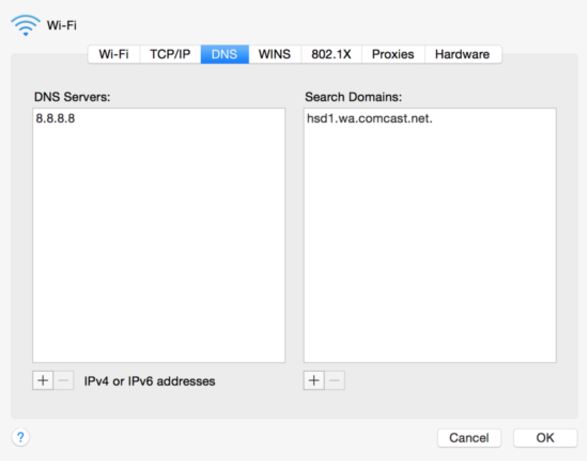The image size is (587, 461).
Task: Cancel the DNS settings changes
Action: [469, 438]
